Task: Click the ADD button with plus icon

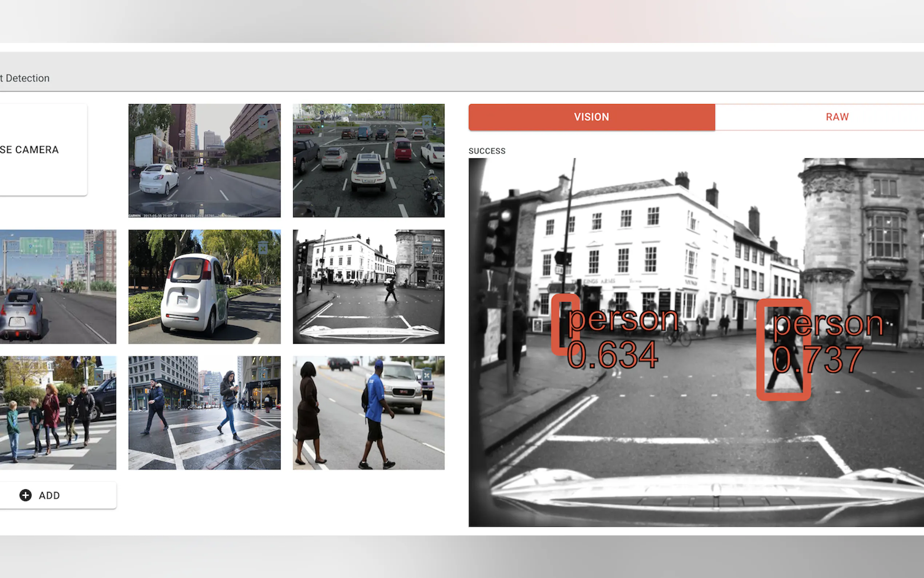Action: click(58, 495)
